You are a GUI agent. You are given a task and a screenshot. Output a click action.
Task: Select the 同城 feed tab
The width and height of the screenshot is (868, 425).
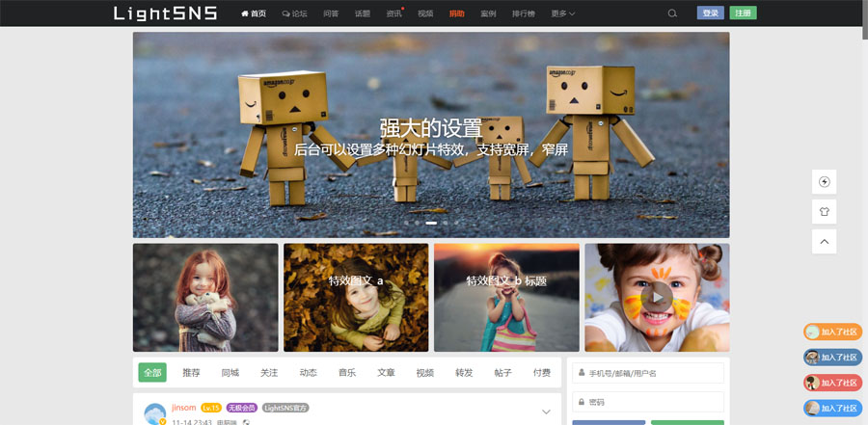tap(231, 372)
